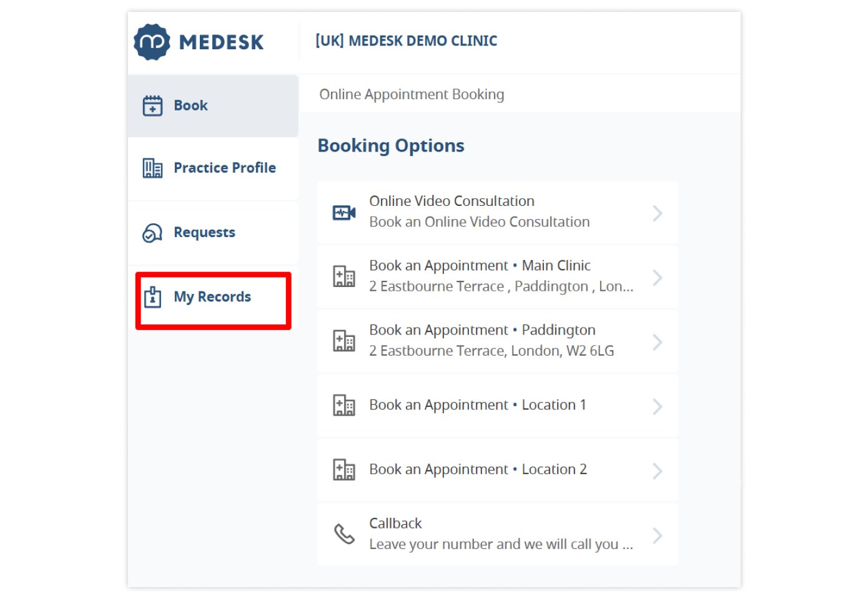Open the Callback row chevron
Screen dimensions: 868x599
(x=658, y=535)
